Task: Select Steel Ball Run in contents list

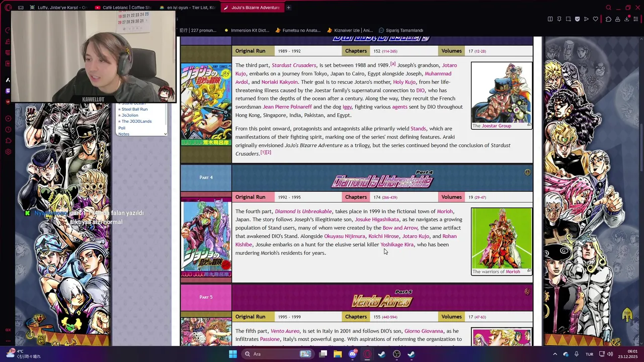Action: click(134, 109)
